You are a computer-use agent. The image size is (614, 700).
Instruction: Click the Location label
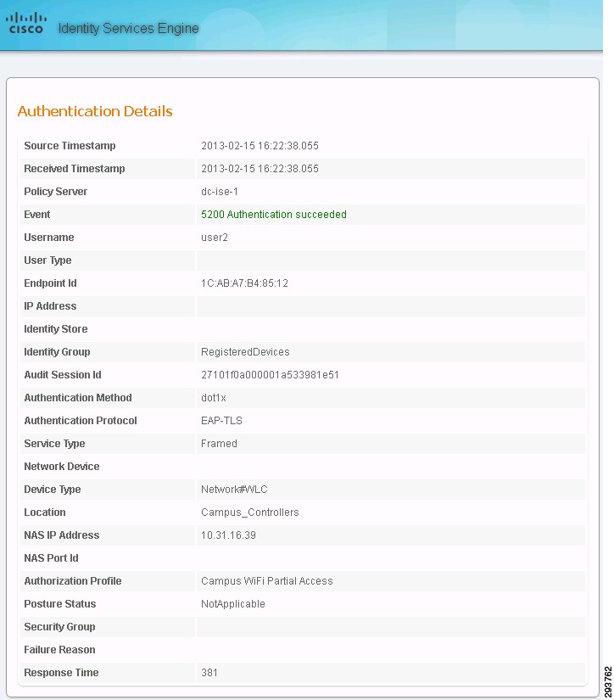(45, 512)
